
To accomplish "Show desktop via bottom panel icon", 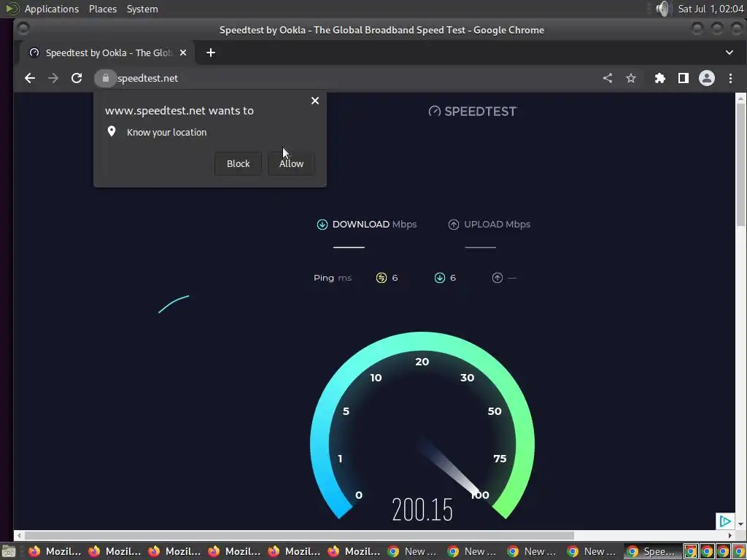I will click(7, 552).
